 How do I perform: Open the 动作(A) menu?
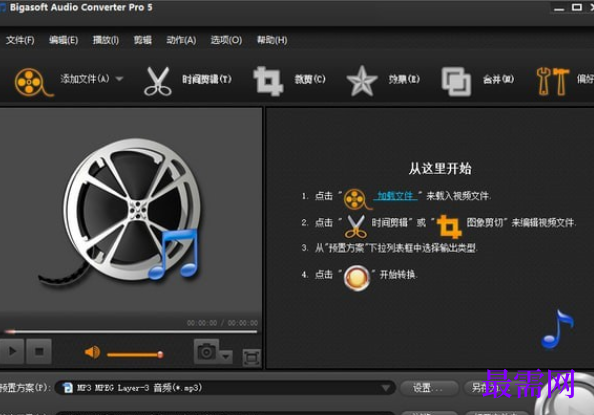pyautogui.click(x=181, y=40)
